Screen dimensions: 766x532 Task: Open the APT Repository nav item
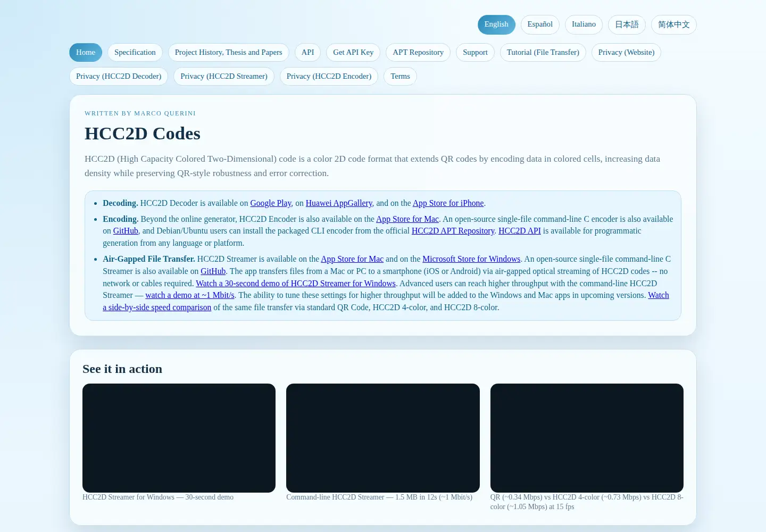[x=418, y=52]
